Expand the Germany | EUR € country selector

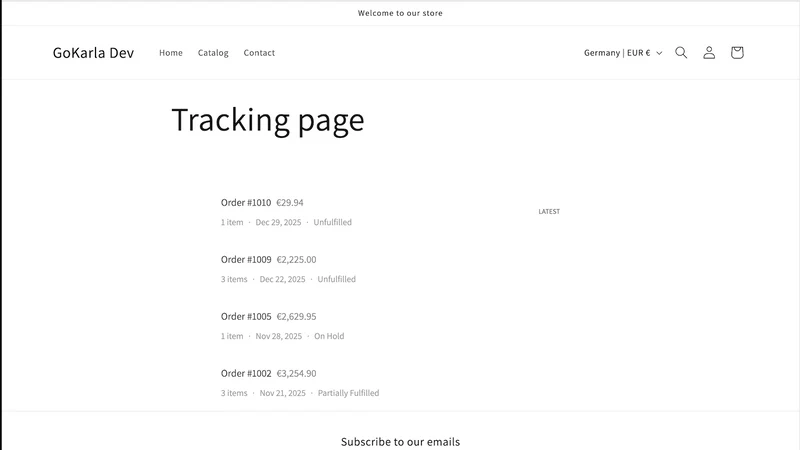623,53
